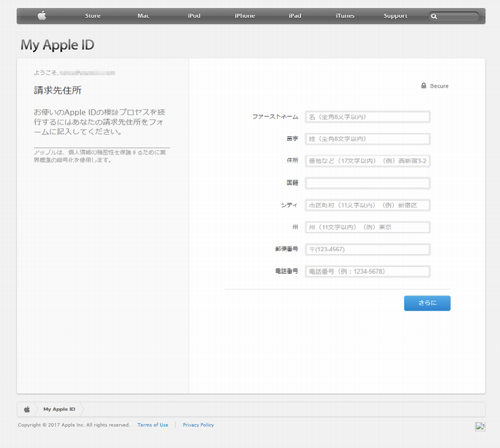This screenshot has width=500, height=448.
Task: Click the ファーストネーム first name input field
Action: pos(368,117)
